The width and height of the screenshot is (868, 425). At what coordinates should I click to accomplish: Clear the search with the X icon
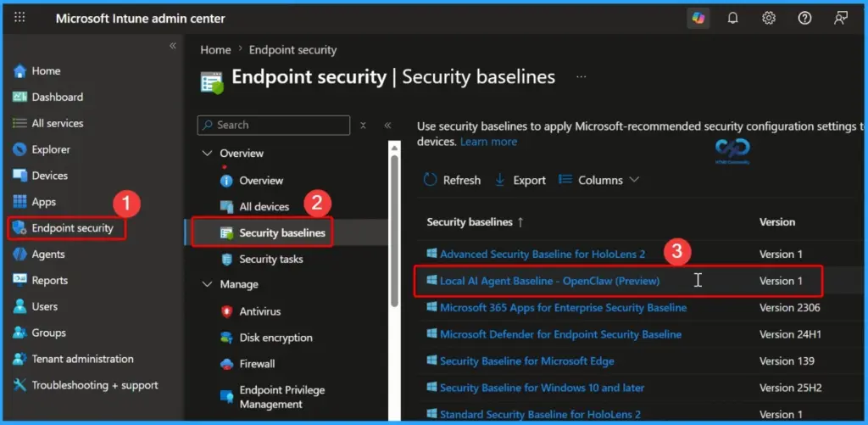(363, 126)
